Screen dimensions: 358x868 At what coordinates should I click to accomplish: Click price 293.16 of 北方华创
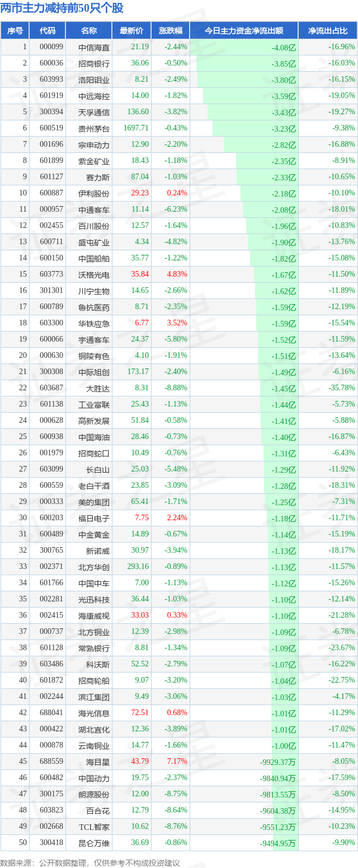(138, 567)
